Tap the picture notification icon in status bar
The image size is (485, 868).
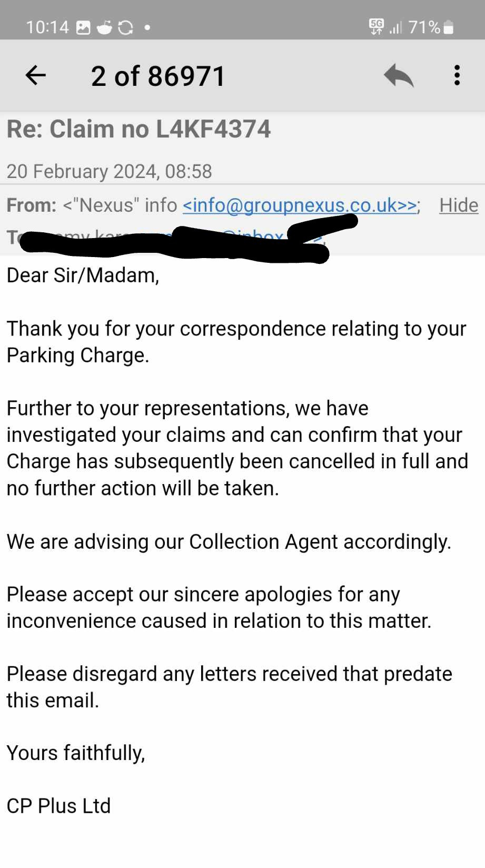tap(83, 27)
